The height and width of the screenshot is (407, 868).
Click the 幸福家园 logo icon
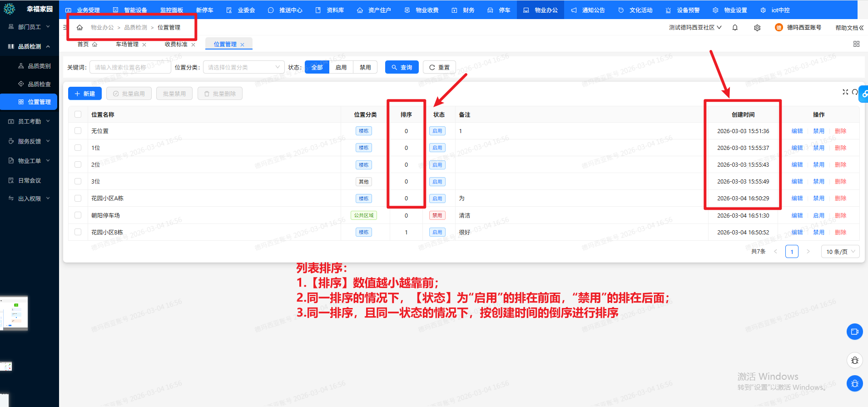10,9
